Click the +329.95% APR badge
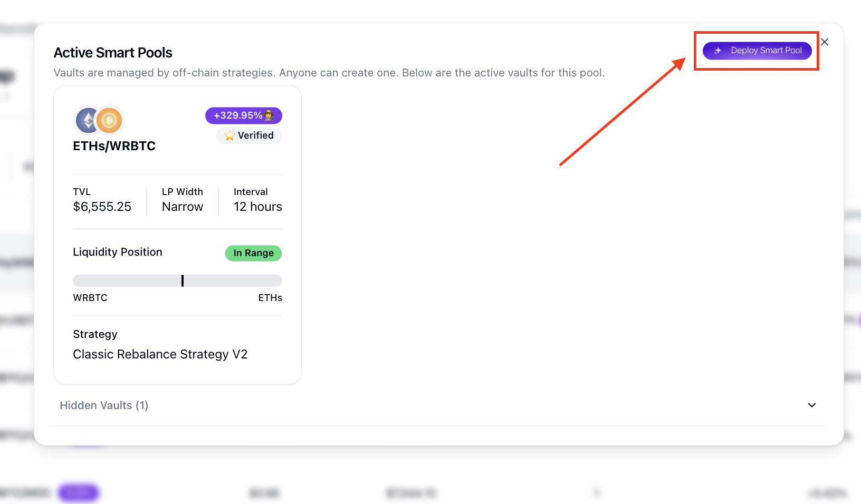Image resolution: width=861 pixels, height=504 pixels. (x=238, y=115)
